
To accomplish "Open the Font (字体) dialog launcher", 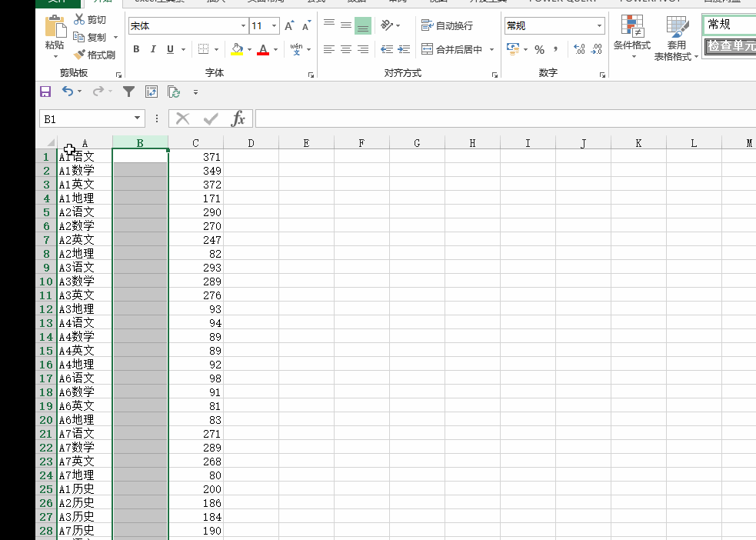I will click(311, 75).
